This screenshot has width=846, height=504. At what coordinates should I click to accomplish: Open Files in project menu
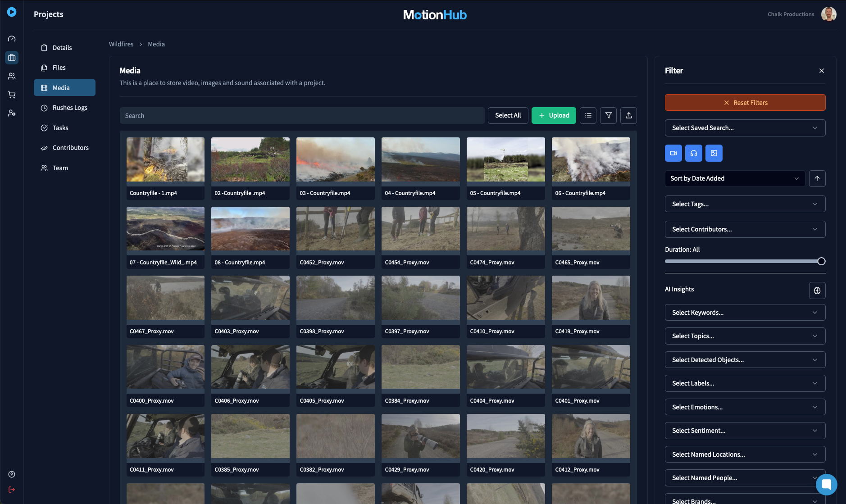[64, 68]
